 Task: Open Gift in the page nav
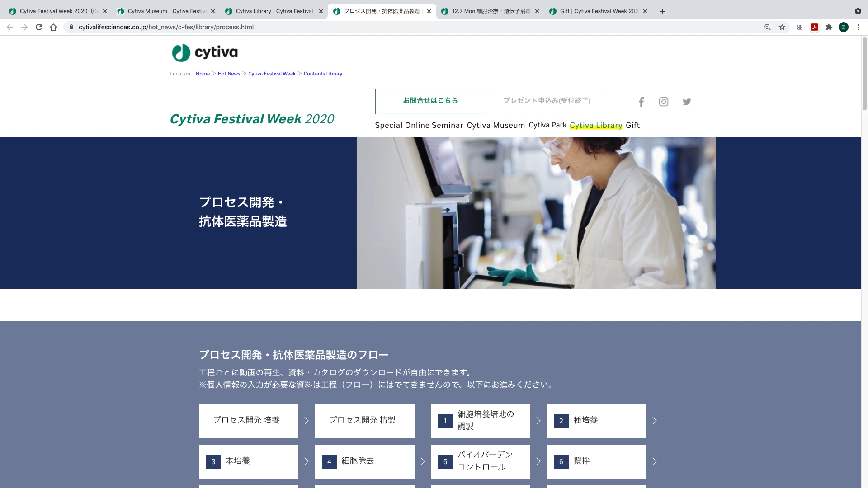point(633,125)
